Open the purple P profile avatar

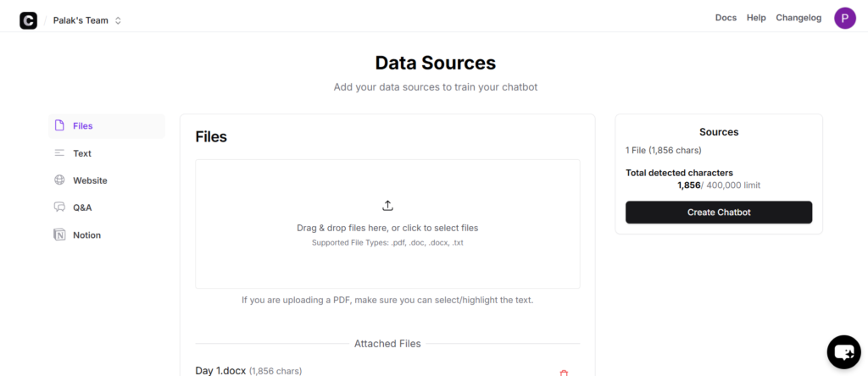tap(845, 19)
